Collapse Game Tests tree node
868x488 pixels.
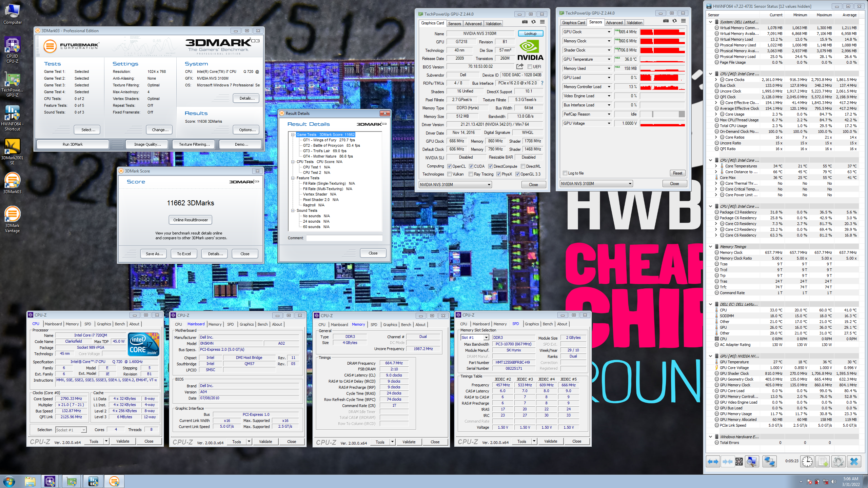293,135
